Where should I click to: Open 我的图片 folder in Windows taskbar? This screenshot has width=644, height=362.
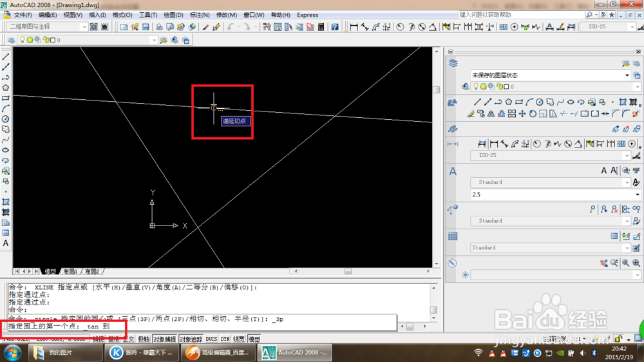[x=65, y=352]
